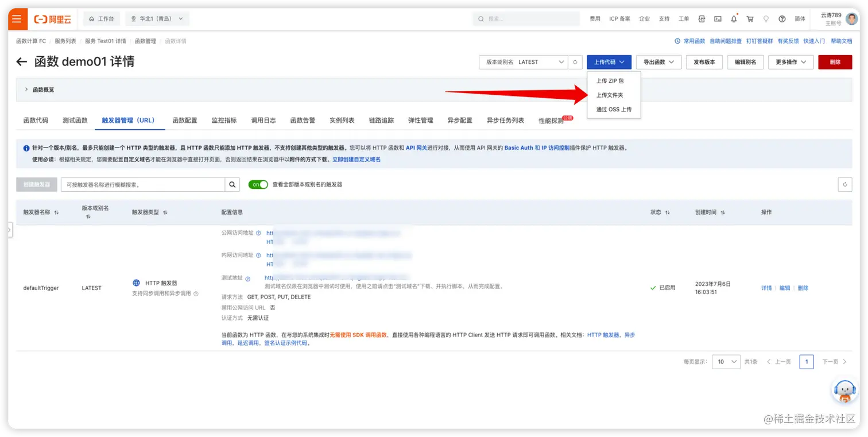Open the 帮助文档 link
Screen dimensions: 868x437
[x=842, y=41]
